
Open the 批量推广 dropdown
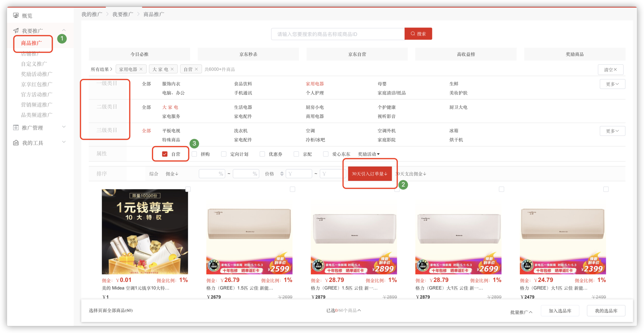[521, 312]
